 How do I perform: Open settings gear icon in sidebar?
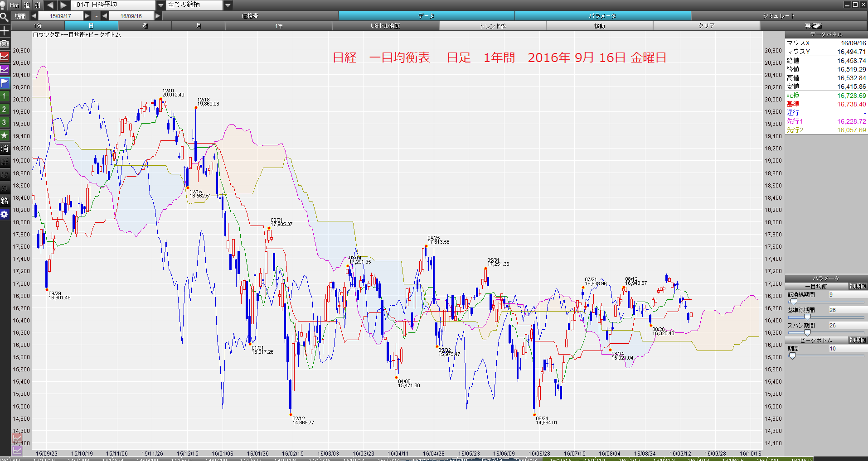tap(5, 214)
